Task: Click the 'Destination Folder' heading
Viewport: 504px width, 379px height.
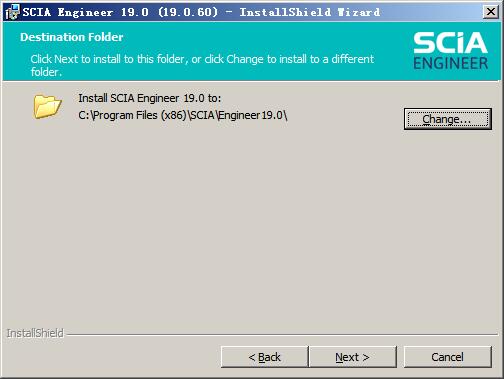Action: point(72,37)
